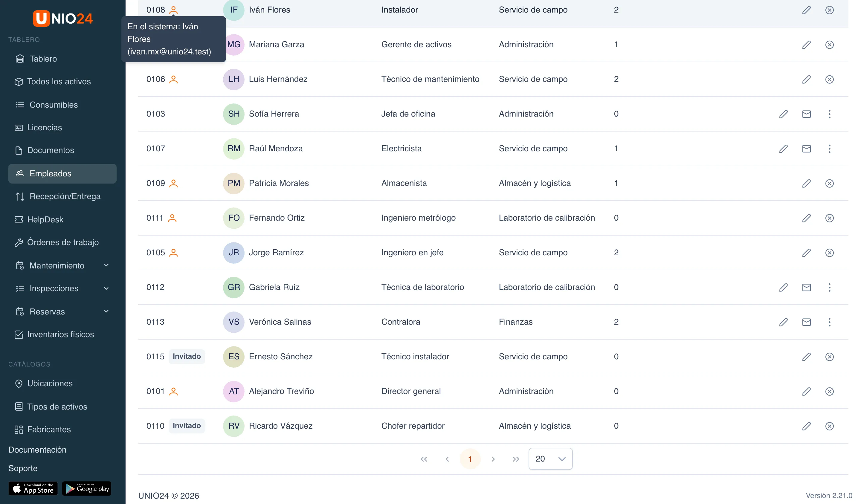
Task: Open the page size dropdown showing 20
Action: [550, 459]
